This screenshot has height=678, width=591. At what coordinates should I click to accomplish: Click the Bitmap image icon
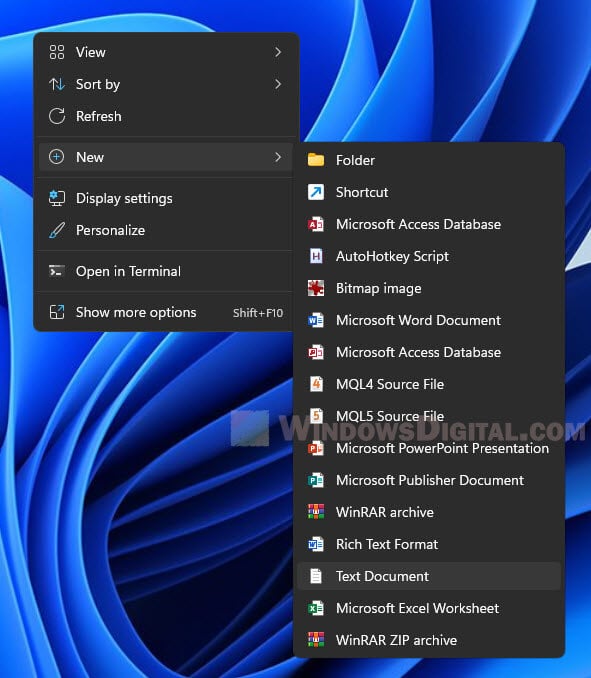point(316,288)
